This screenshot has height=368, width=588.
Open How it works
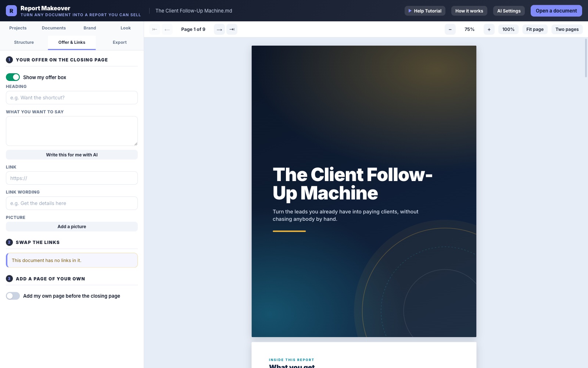point(469,11)
